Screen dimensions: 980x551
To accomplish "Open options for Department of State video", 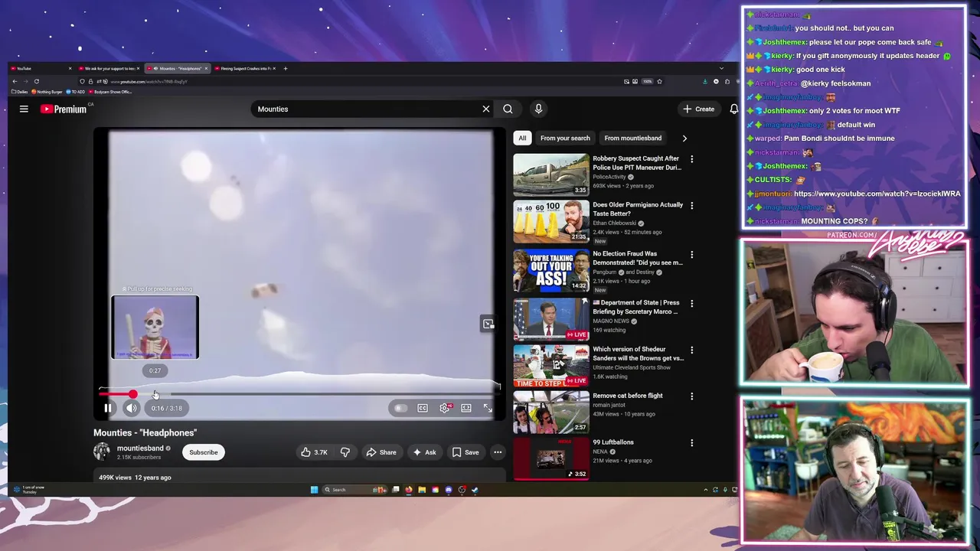I will coord(691,303).
